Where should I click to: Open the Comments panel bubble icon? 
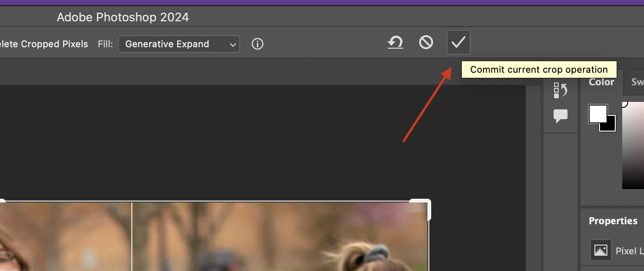560,116
